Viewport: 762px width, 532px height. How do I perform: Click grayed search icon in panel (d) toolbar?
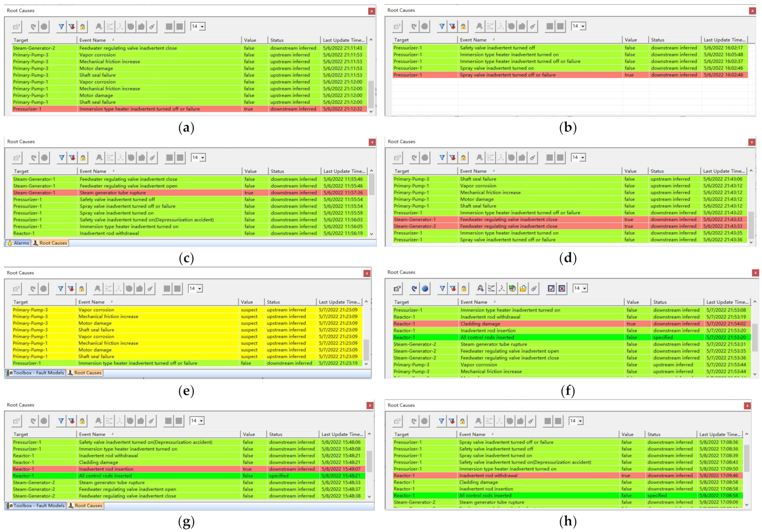tap(480, 157)
